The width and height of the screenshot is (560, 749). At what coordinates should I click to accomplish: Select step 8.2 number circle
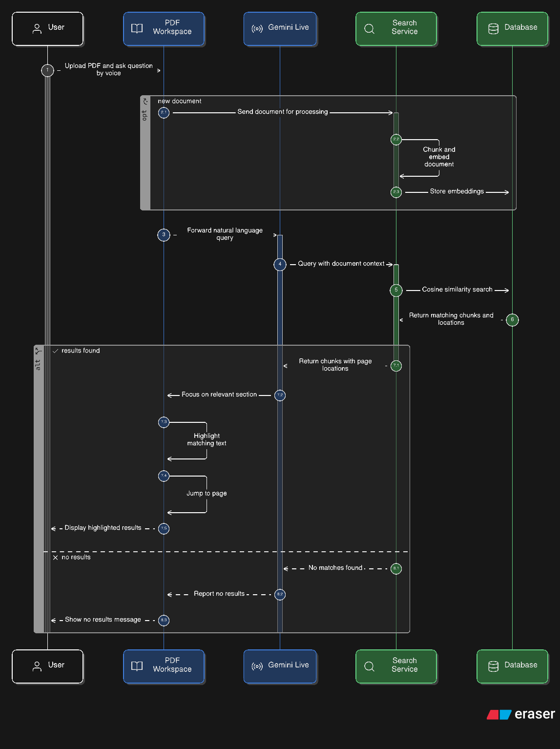coord(280,594)
